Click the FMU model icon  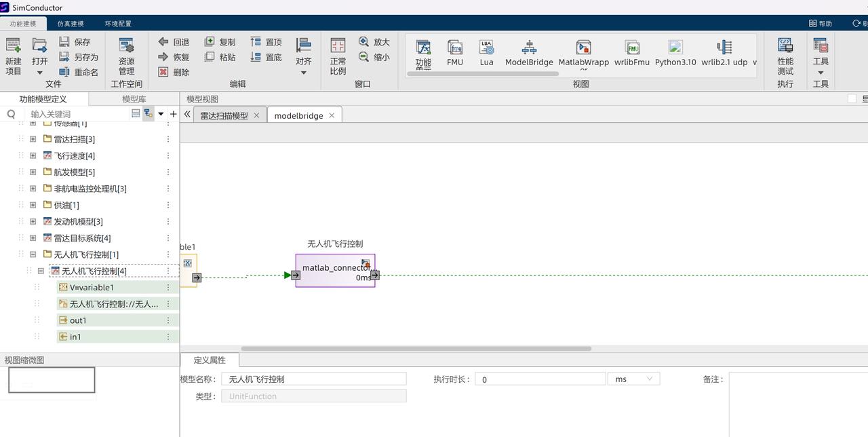[455, 47]
